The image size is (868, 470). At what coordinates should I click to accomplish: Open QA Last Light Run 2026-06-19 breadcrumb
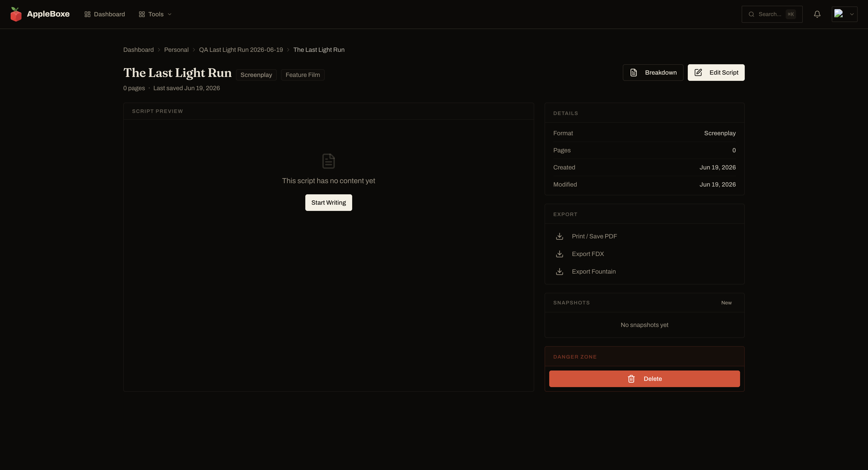click(x=241, y=49)
